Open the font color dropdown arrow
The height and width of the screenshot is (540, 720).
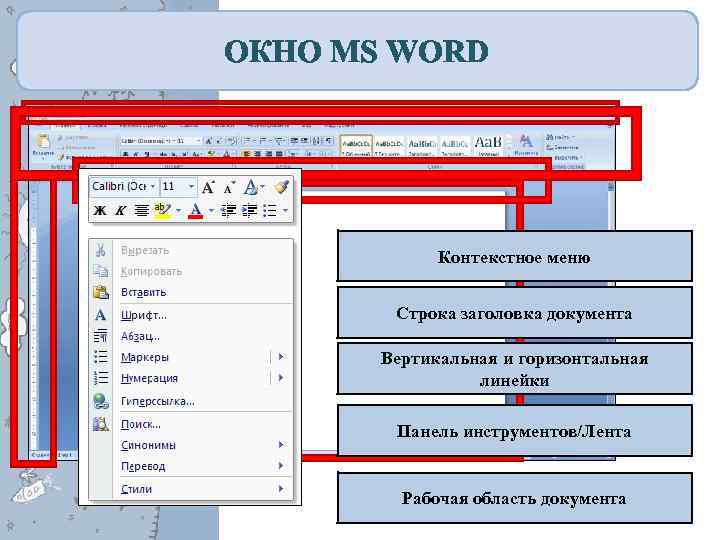click(x=211, y=211)
